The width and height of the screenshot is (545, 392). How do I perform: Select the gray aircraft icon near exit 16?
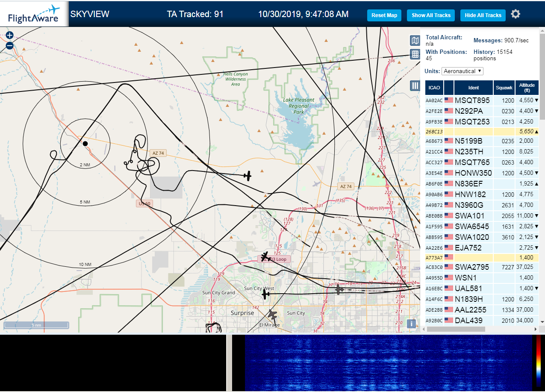pyautogui.click(x=339, y=290)
